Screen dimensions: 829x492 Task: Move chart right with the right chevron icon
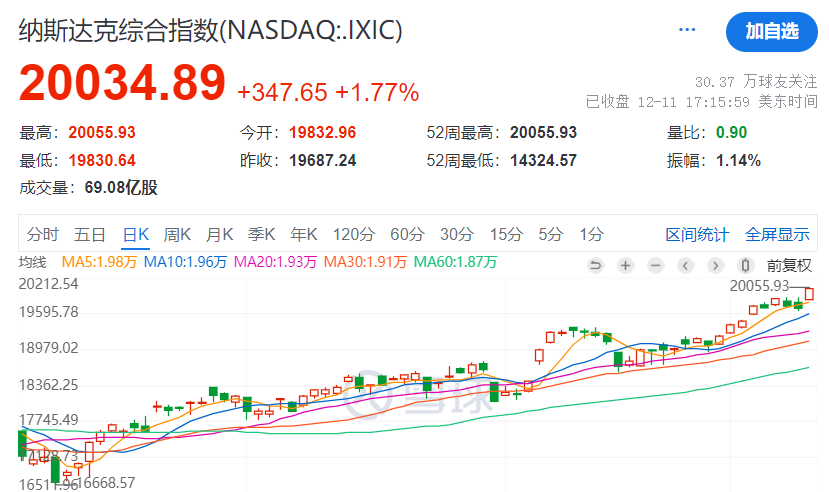click(715, 265)
